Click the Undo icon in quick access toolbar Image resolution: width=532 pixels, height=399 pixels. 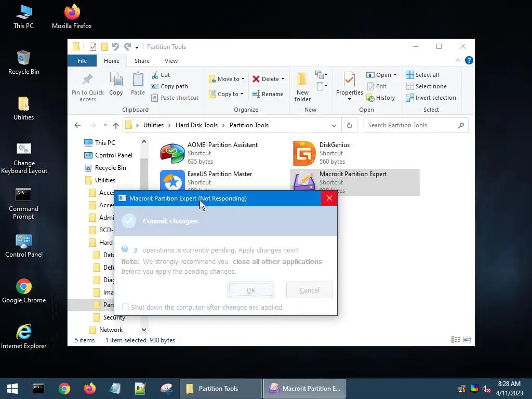(x=115, y=47)
